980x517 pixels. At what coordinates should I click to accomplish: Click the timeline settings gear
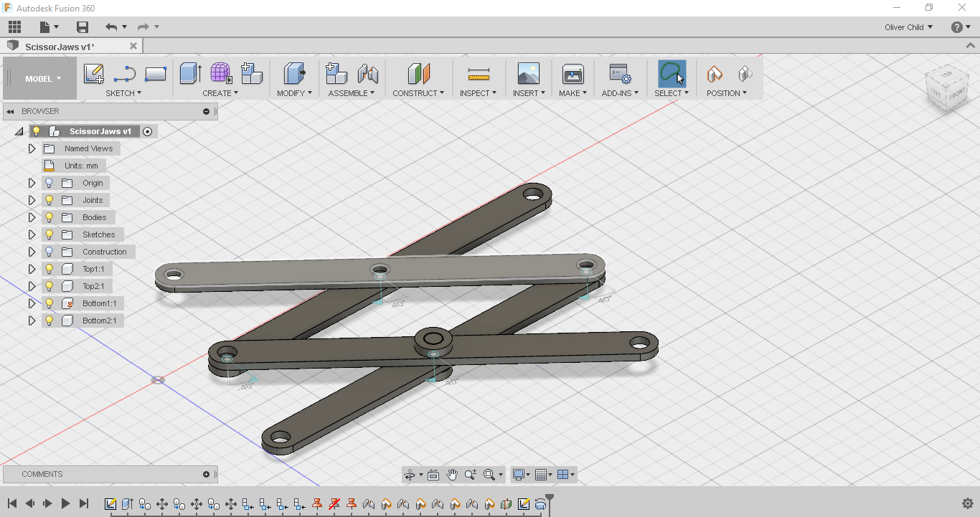[967, 504]
